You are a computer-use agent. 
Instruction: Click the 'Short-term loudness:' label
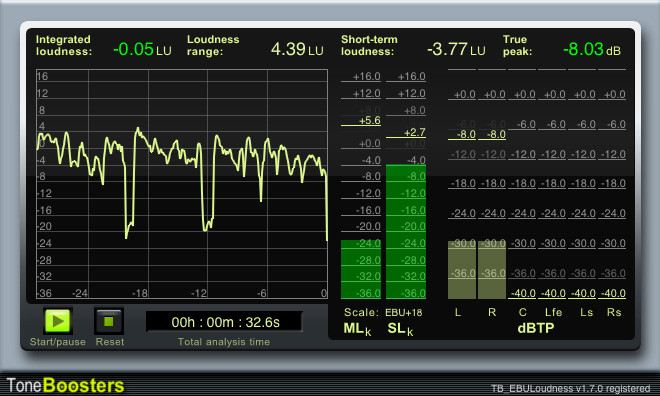point(369,45)
